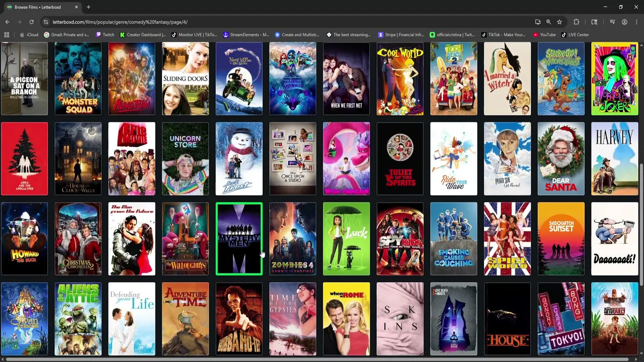
Task: View site information icon in address bar
Action: (46, 22)
